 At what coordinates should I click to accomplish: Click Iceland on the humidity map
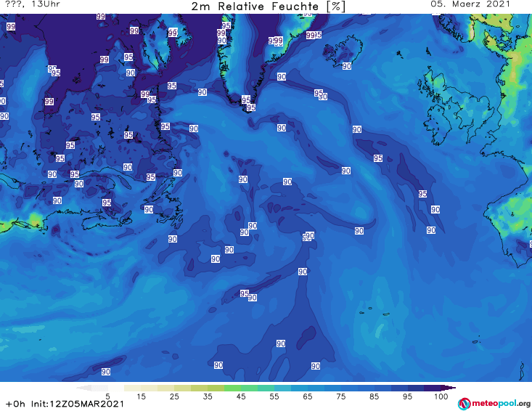(343, 51)
